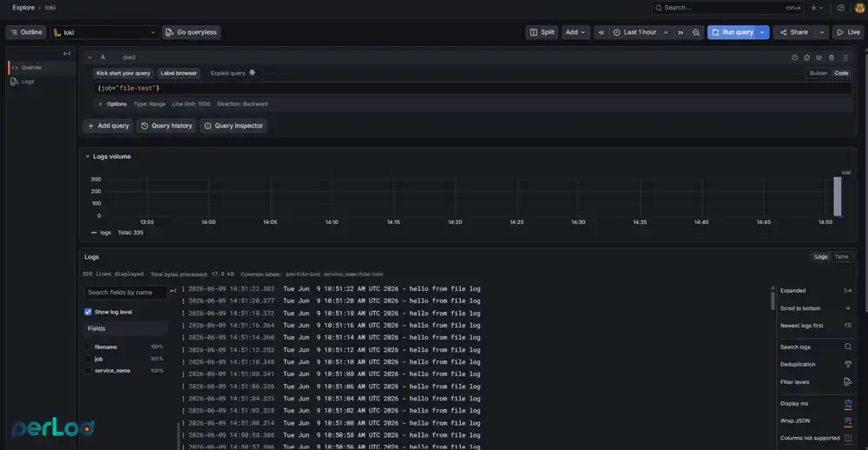
Task: Go to Explore breadcrumb
Action: [23, 8]
